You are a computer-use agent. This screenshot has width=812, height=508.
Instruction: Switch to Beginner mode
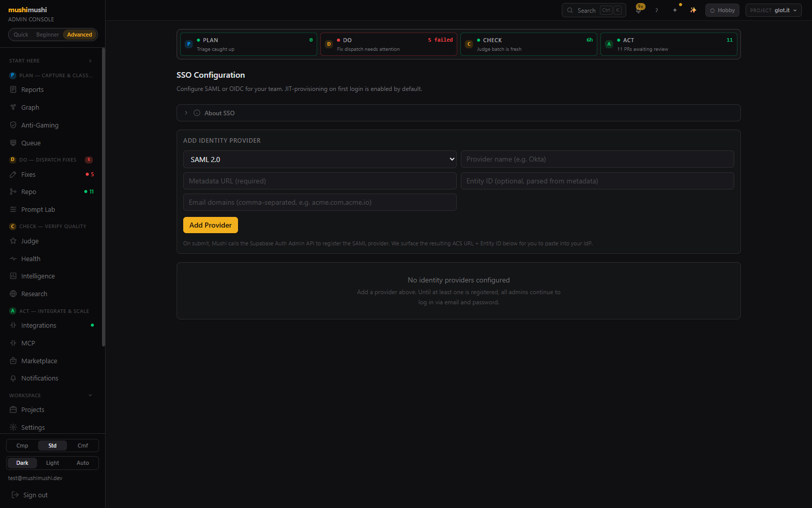click(x=48, y=35)
